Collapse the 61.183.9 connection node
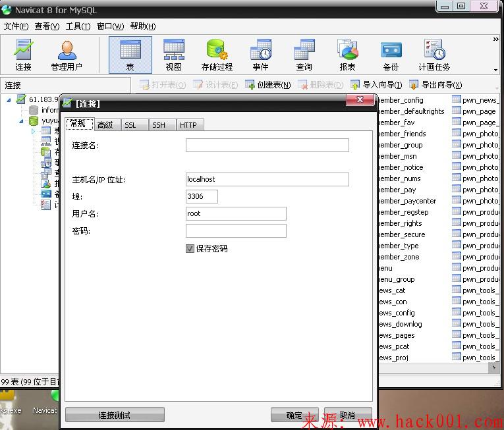Screen dimensions: 504x430 click(9, 100)
